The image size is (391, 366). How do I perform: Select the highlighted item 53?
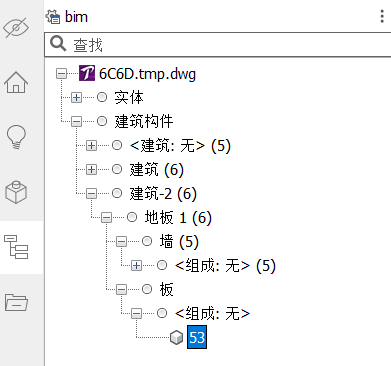[197, 337]
